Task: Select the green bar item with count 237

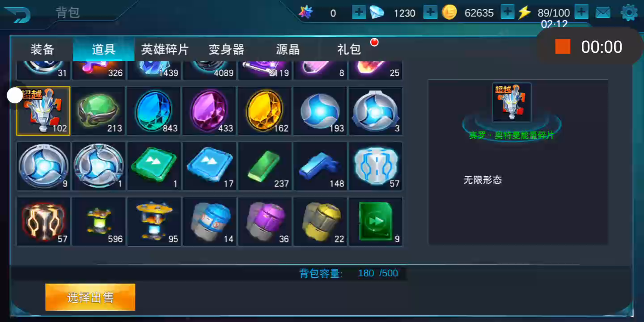Action: pos(265,166)
